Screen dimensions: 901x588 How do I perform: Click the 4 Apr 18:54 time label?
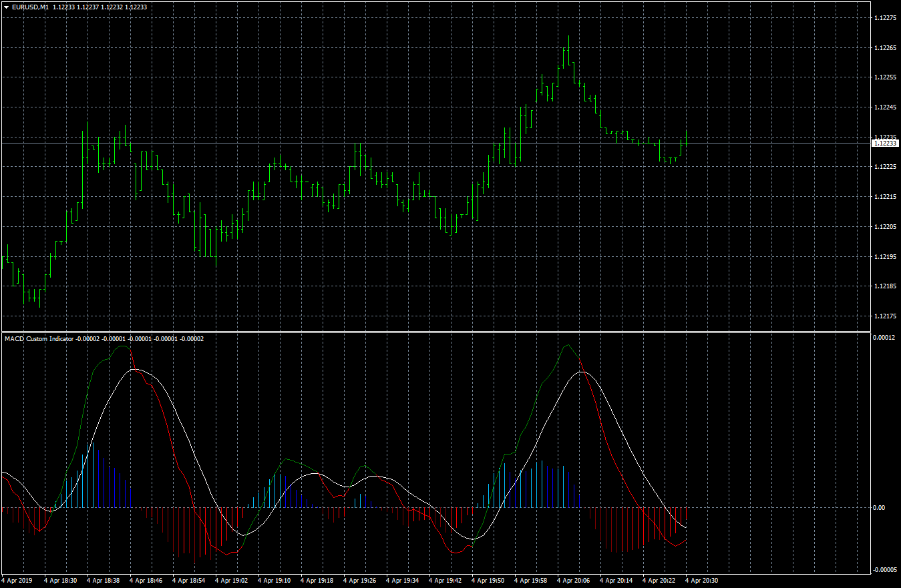[x=189, y=580]
